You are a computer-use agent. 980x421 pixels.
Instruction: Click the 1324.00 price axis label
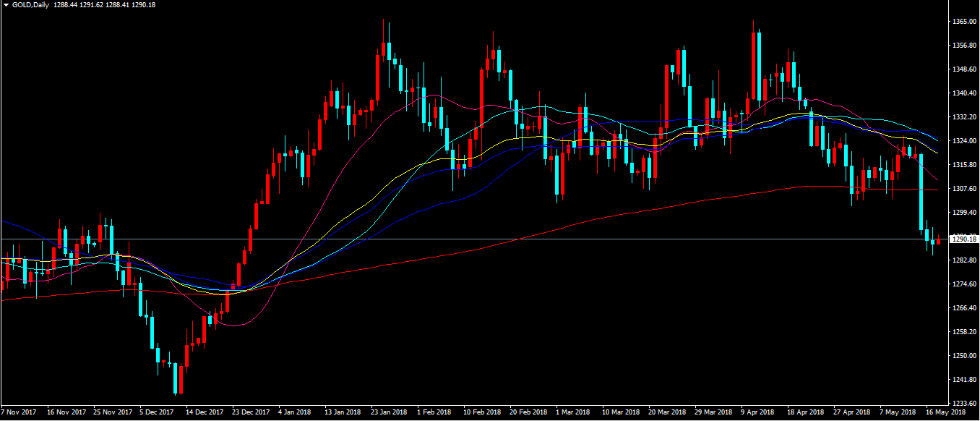pyautogui.click(x=964, y=141)
